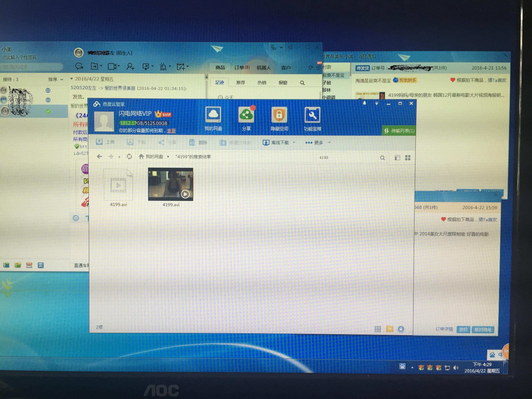Switch to grid thumbnail view icon
Viewport: 532px width, 399px height.
pyautogui.click(x=408, y=158)
